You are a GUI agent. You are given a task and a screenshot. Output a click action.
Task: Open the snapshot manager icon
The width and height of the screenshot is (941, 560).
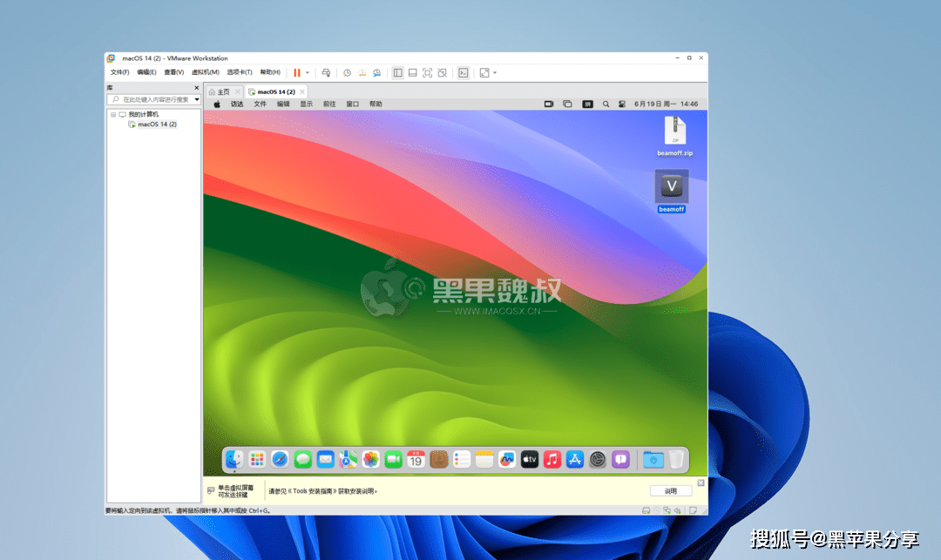click(377, 72)
